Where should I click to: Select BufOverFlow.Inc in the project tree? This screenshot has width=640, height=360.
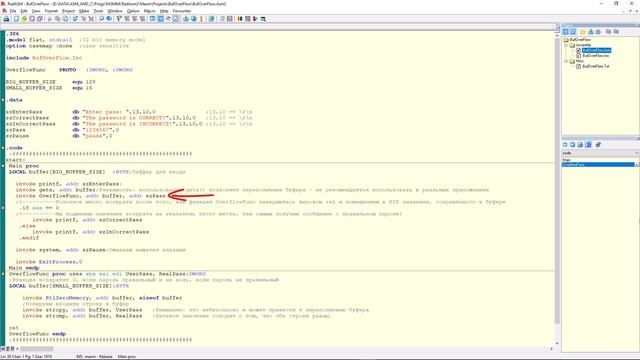[596, 56]
